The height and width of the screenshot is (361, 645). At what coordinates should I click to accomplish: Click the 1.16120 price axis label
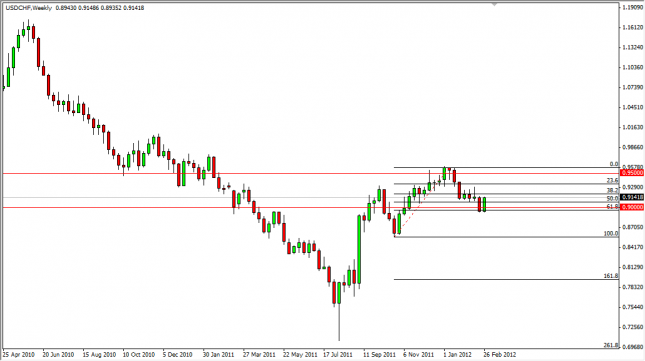(633, 28)
